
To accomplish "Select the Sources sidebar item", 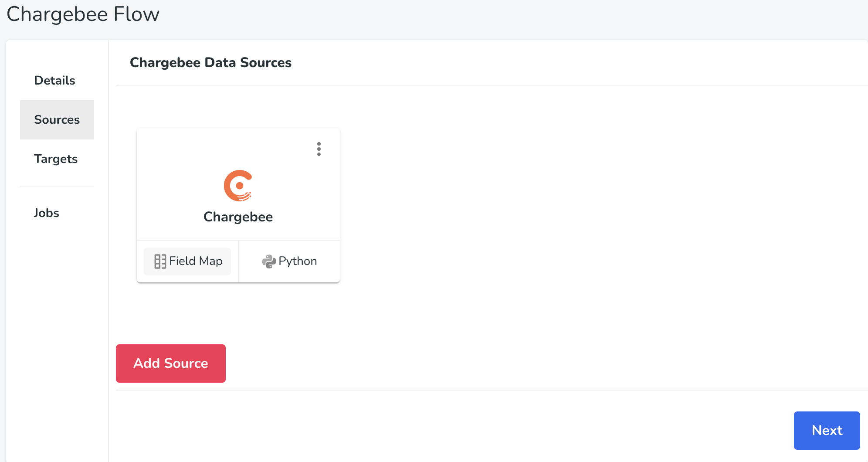I will pos(57,120).
